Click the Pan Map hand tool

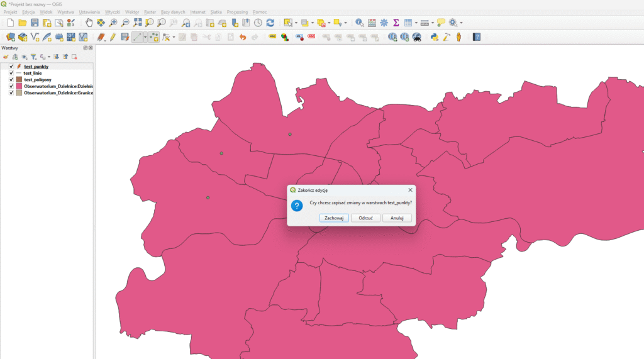pos(89,23)
